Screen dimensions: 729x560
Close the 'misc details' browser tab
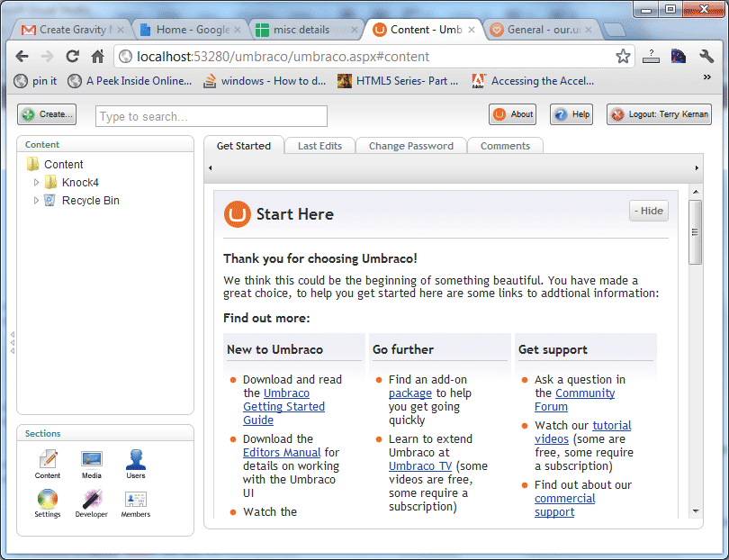coord(355,30)
